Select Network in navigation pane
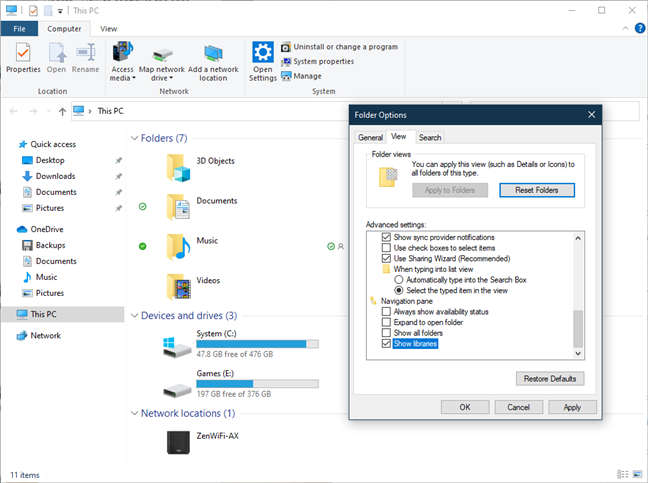The height and width of the screenshot is (483, 648). [x=45, y=335]
